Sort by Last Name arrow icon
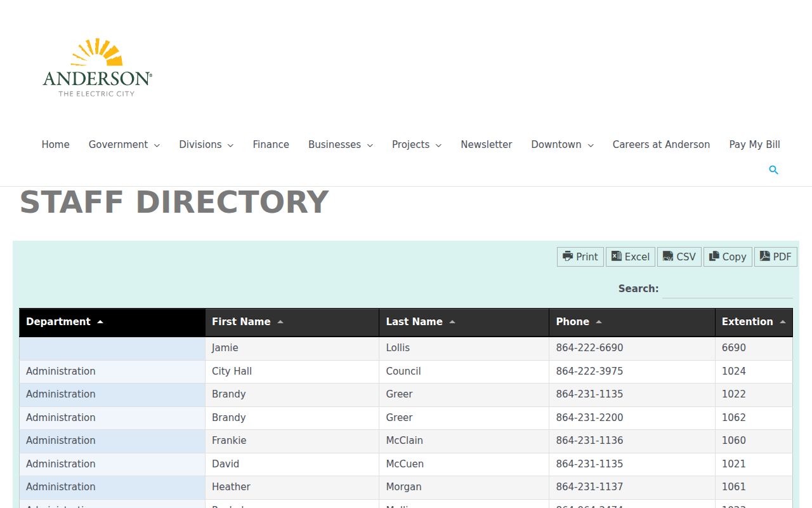This screenshot has height=508, width=812. [452, 322]
